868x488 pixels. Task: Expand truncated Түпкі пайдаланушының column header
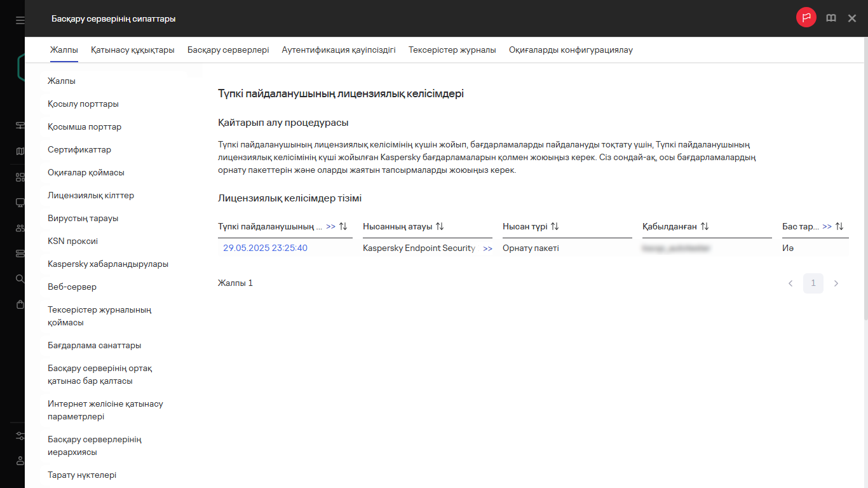330,227
